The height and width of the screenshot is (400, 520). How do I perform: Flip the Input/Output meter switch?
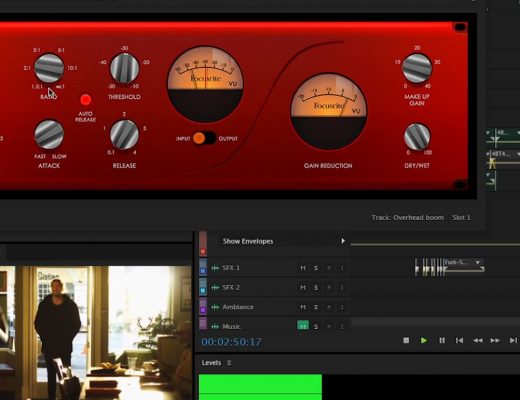tap(204, 138)
